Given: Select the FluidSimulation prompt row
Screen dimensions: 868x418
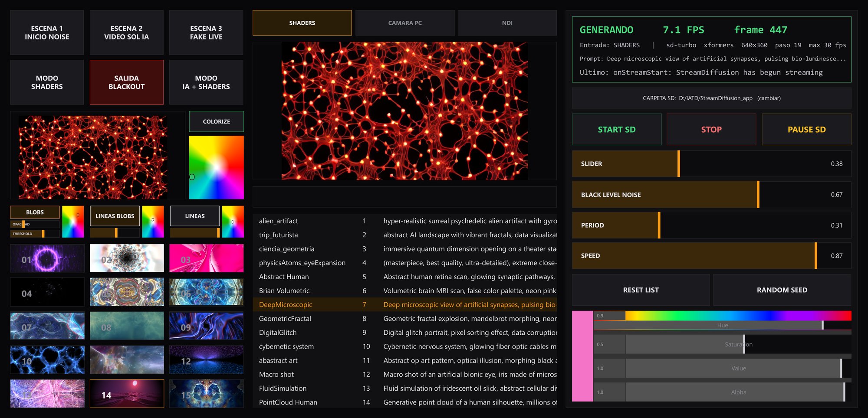Looking at the screenshot, I should [404, 388].
